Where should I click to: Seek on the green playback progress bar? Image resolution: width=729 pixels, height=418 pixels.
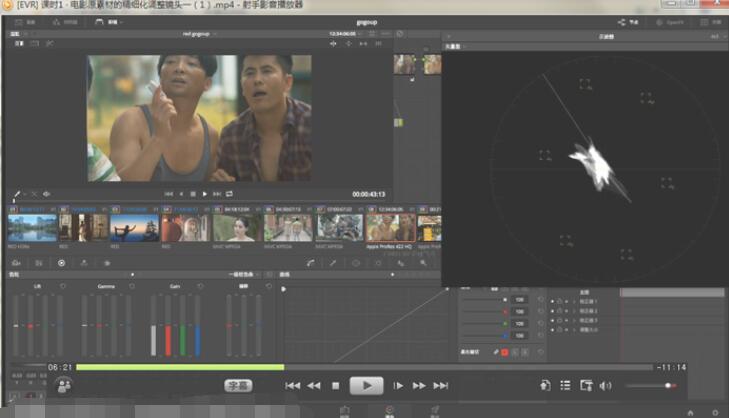[x=180, y=367]
